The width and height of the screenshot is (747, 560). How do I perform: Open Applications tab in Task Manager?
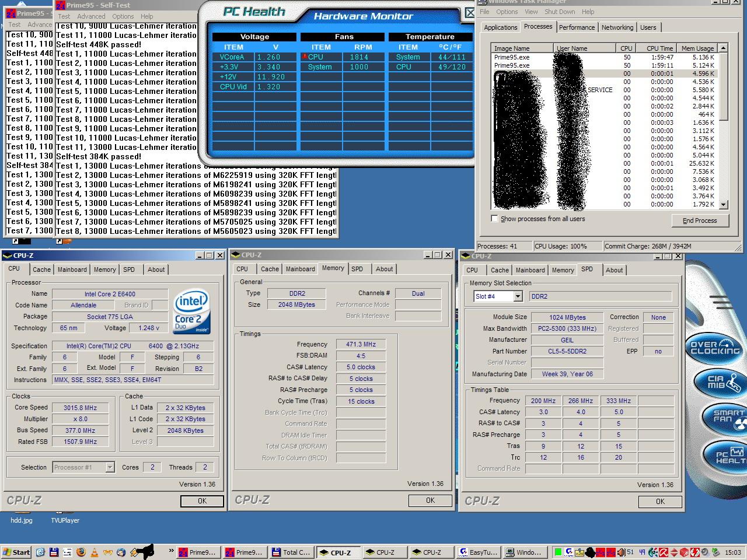coord(500,27)
